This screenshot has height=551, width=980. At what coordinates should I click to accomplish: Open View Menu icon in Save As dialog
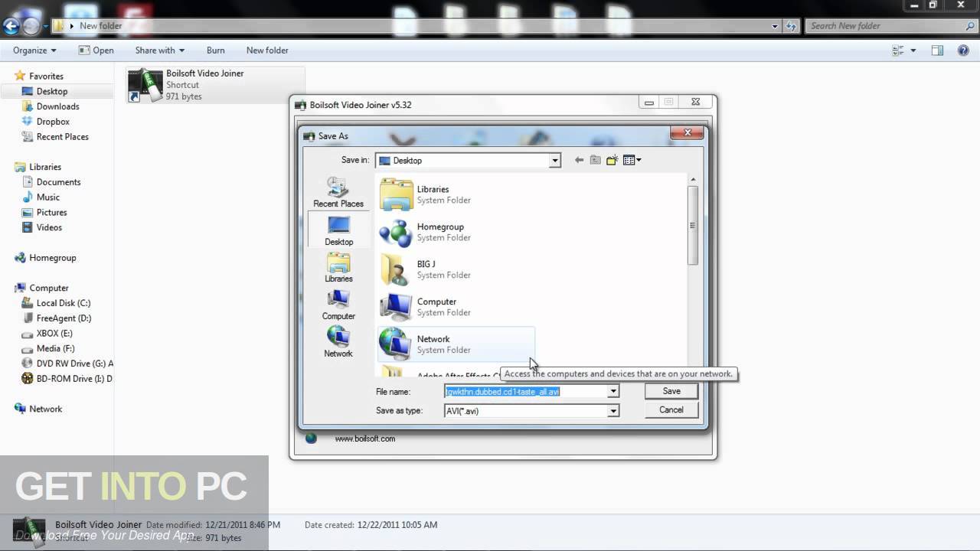(632, 160)
